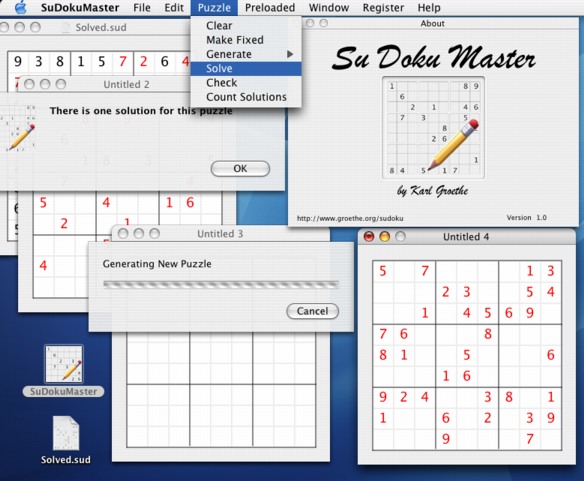Open the Edit menu

point(174,7)
